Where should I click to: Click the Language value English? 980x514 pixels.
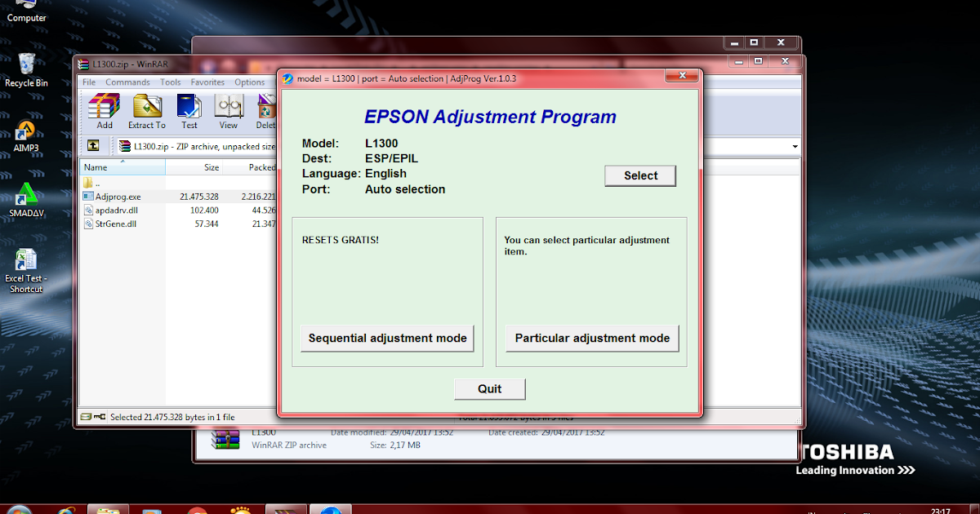385,174
